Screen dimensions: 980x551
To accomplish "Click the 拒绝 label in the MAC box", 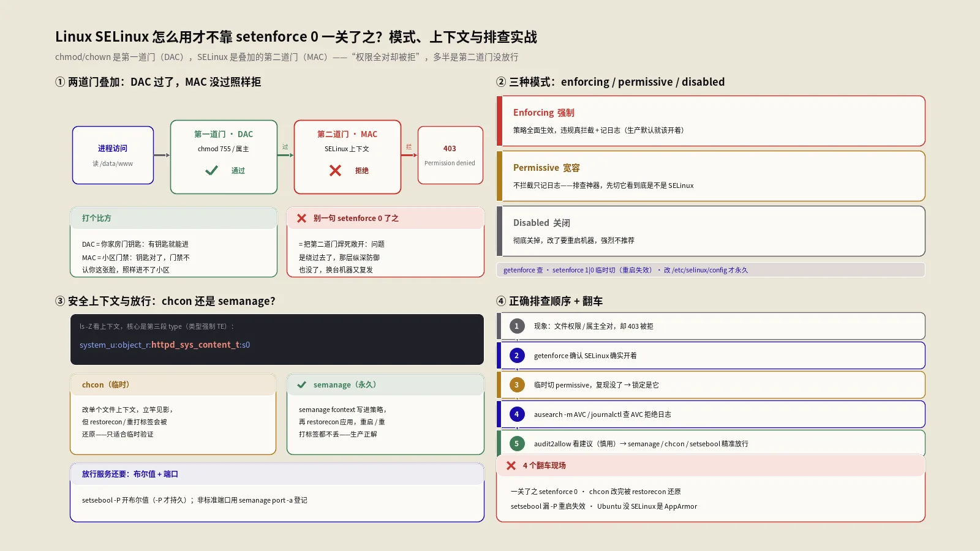I will pyautogui.click(x=362, y=171).
